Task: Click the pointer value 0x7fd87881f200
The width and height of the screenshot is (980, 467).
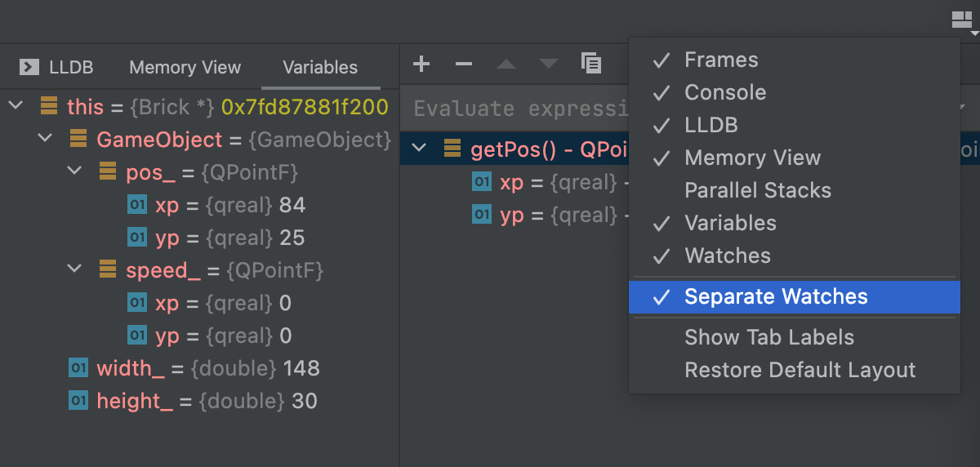Action: click(x=305, y=108)
